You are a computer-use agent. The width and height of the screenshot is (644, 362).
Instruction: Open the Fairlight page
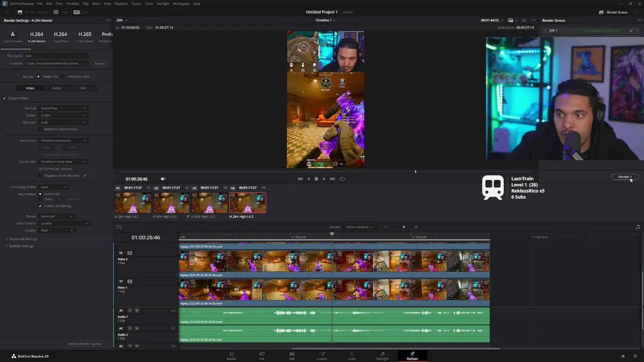(x=382, y=356)
